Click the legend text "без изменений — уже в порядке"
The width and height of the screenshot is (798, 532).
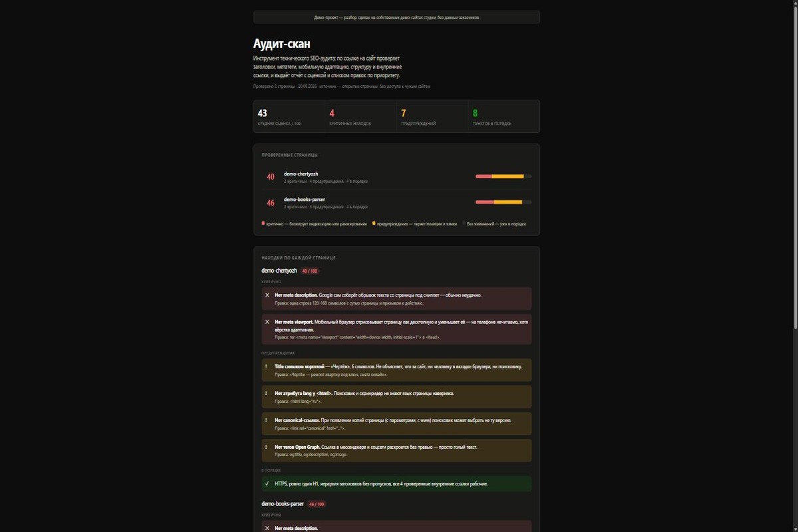(x=497, y=224)
